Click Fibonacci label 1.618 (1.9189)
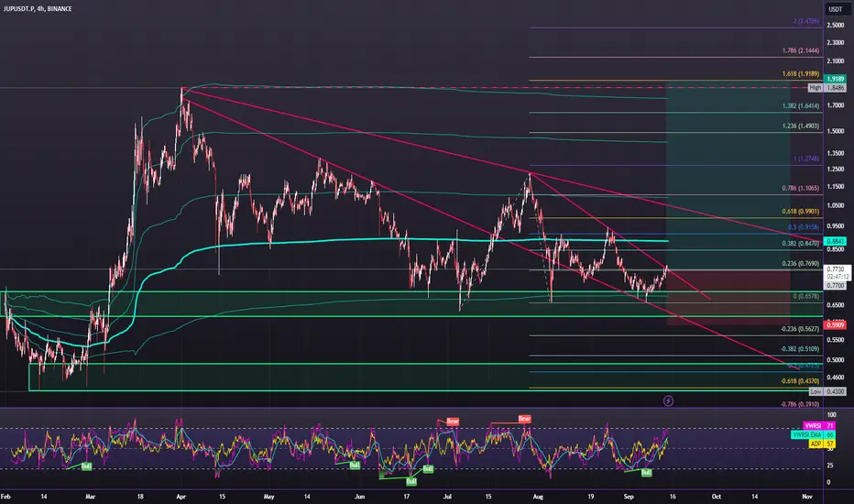Viewport: 854px width, 504px height. tap(801, 73)
